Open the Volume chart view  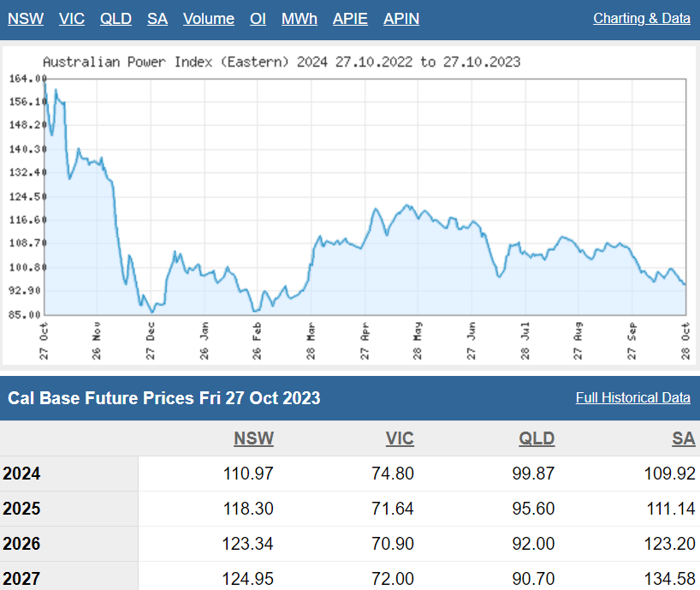(208, 18)
